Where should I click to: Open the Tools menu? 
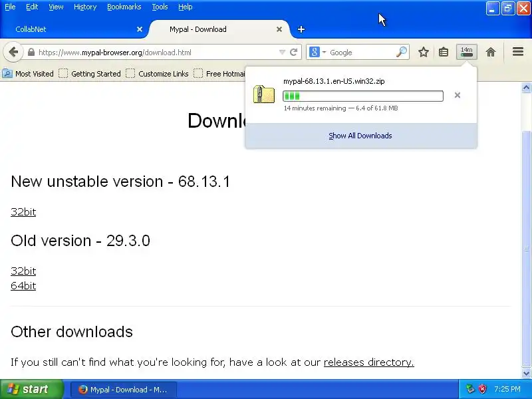[x=160, y=7]
